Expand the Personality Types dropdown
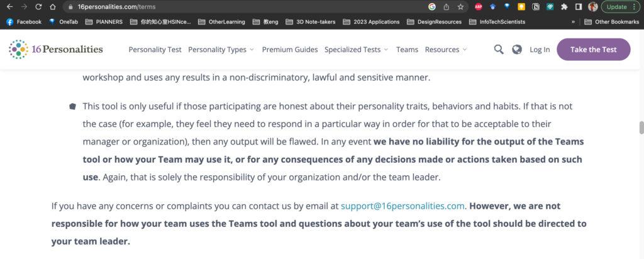 [x=221, y=50]
